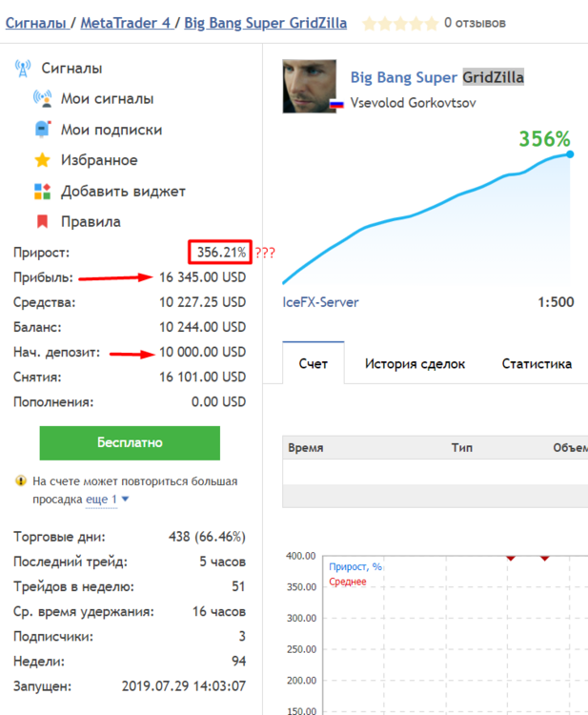Click the 400.00 axis label on chart
Image resolution: width=588 pixels, height=715 pixels.
(x=301, y=556)
